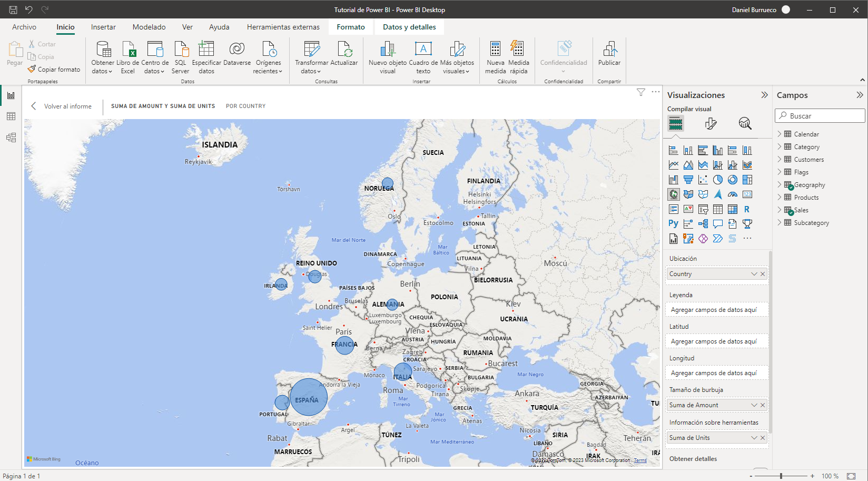Switch to the data table view icon
868x481 pixels.
(x=11, y=116)
